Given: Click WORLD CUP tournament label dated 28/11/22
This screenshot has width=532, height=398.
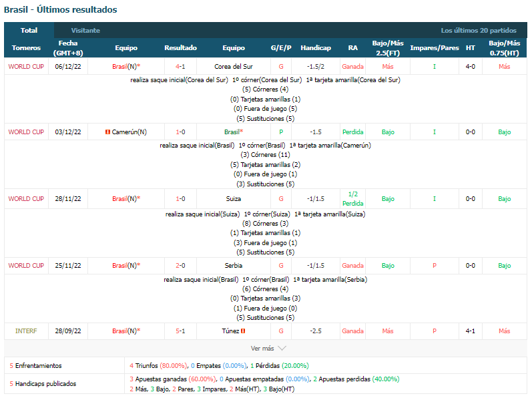Looking at the screenshot, I should pyautogui.click(x=26, y=199).
